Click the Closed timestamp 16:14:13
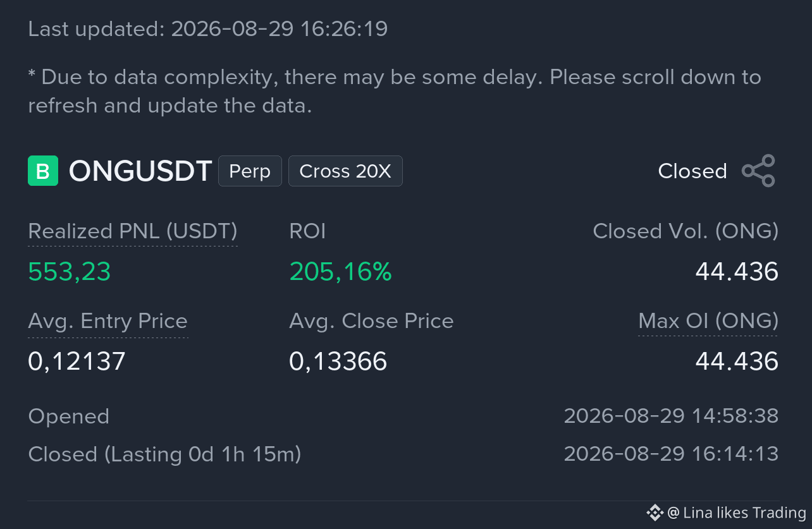Viewport: 812px width, 529px height. 671,454
